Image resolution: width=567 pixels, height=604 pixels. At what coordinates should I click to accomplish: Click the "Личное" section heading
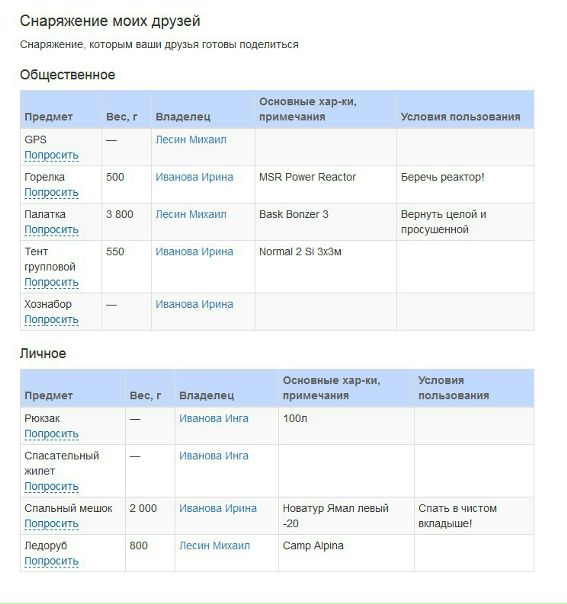coord(43,353)
